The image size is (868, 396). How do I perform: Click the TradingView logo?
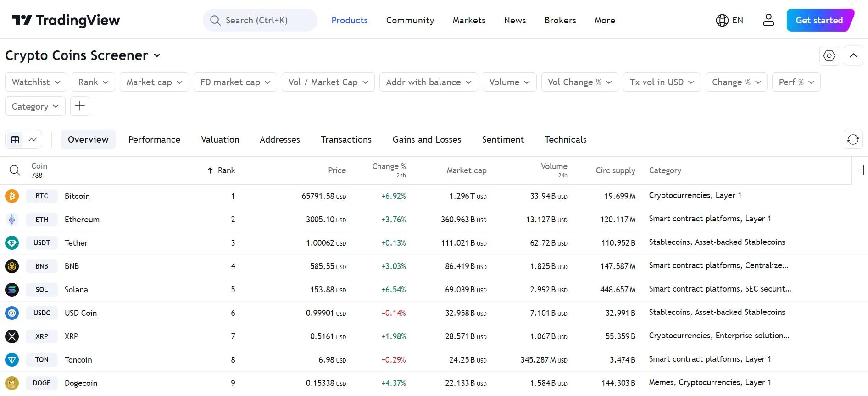[x=66, y=20]
